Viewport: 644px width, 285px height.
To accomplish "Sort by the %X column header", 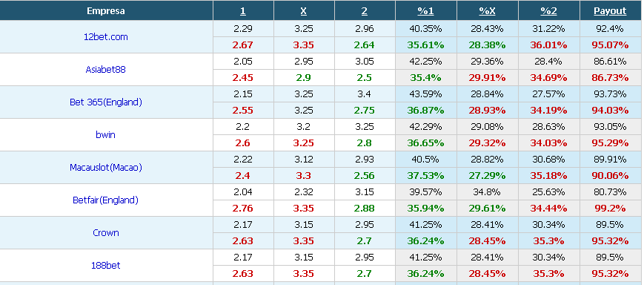I will [487, 11].
